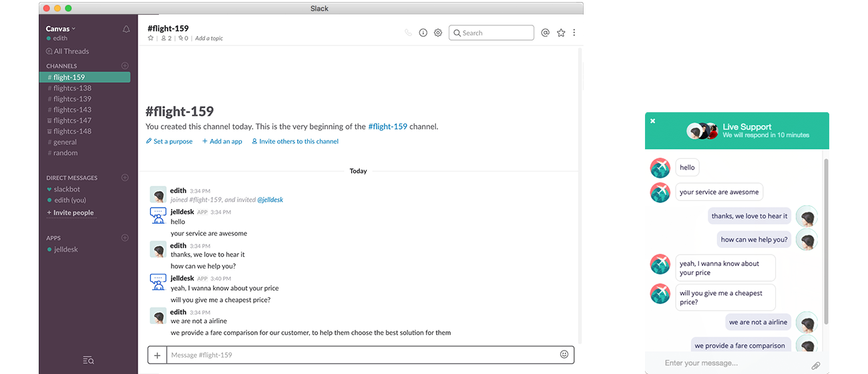The height and width of the screenshot is (374, 868).
Task: Start a call with the phone icon
Action: point(408,33)
